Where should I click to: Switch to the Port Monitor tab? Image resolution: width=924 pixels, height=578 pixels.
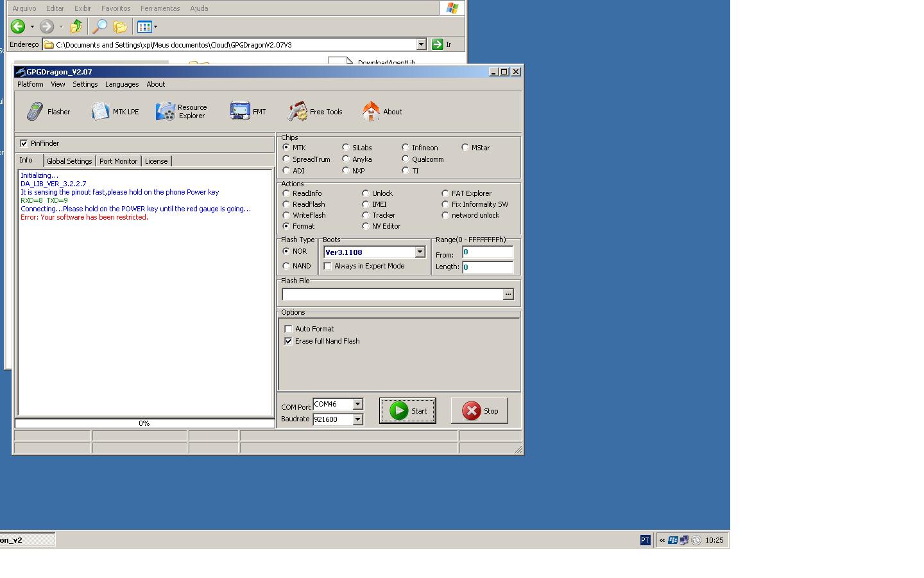pos(118,161)
